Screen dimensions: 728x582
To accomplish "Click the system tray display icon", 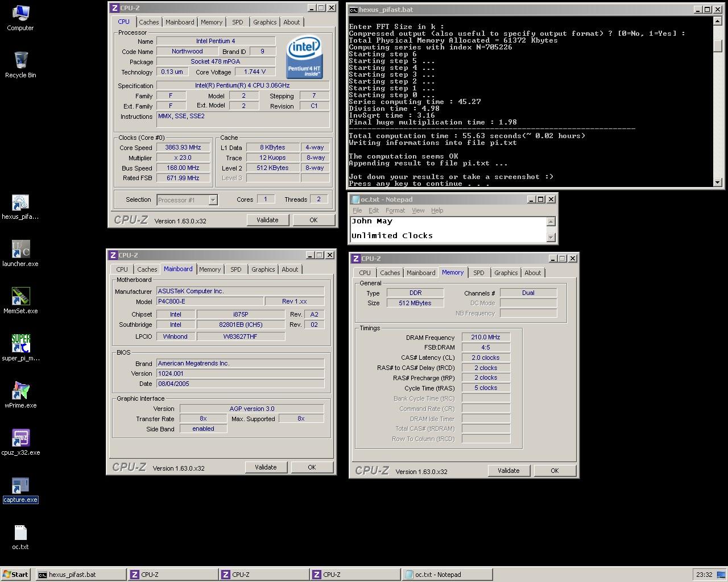I will 721,575.
